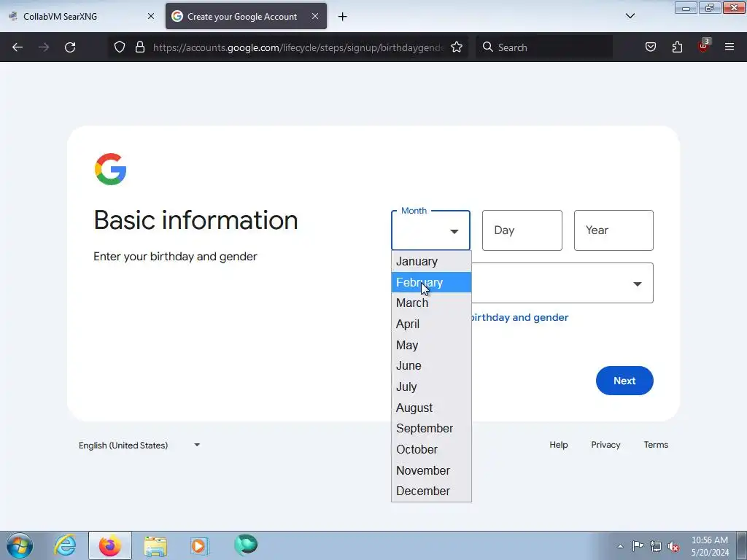
Task: Open the green globe taskbar app
Action: tap(246, 545)
